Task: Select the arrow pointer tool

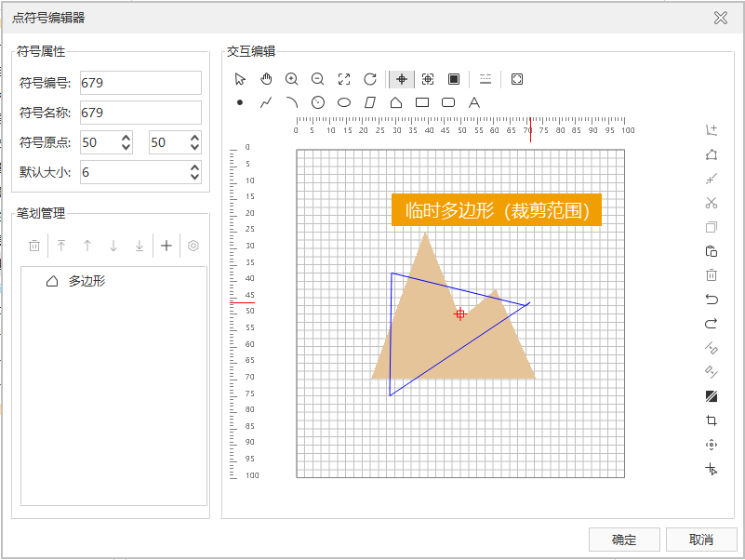Action: (x=240, y=79)
